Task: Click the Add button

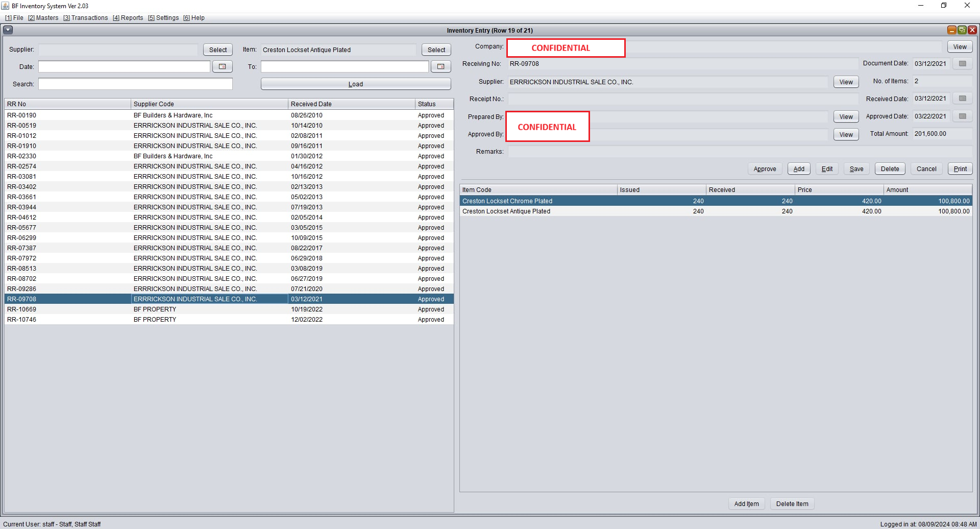Action: click(799, 169)
